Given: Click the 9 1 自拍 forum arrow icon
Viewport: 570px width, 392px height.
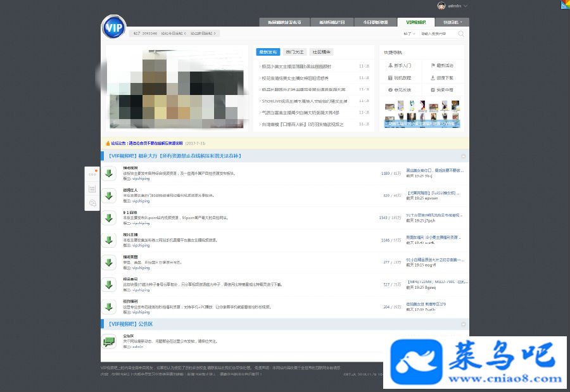Looking at the screenshot, I should tap(109, 218).
